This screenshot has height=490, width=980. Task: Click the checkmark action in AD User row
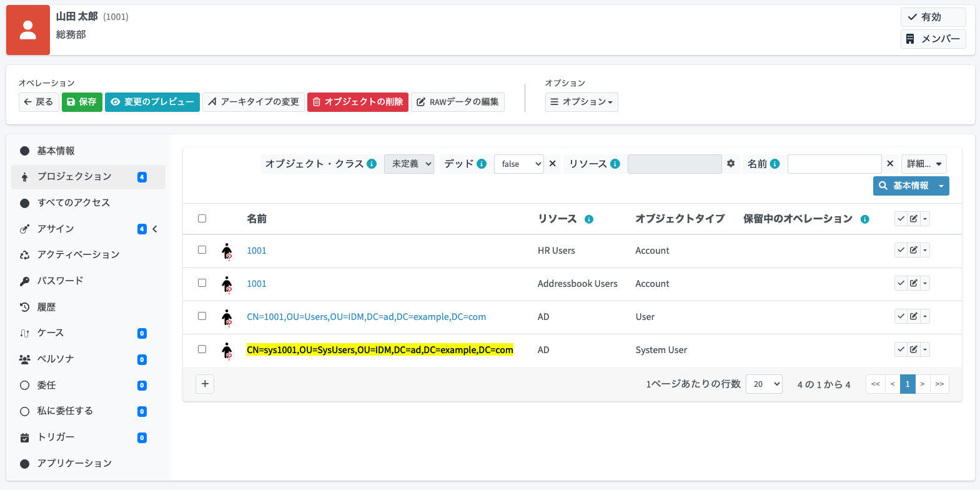pyautogui.click(x=901, y=316)
